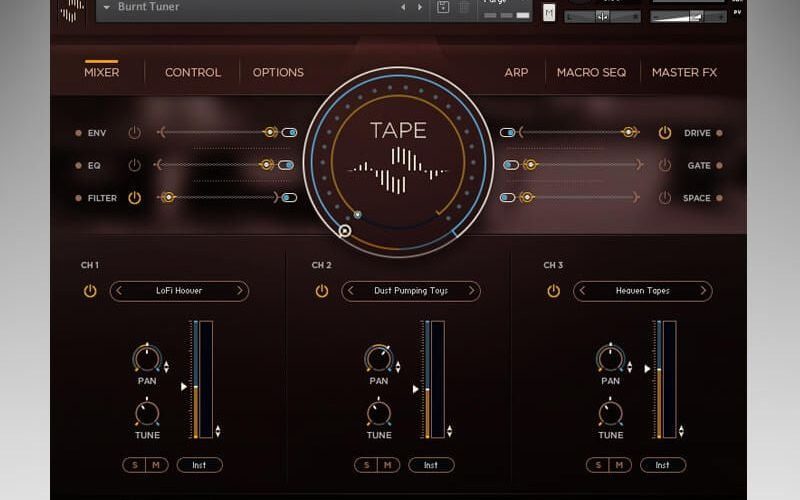Click the CH 1 PAN knob

147,358
